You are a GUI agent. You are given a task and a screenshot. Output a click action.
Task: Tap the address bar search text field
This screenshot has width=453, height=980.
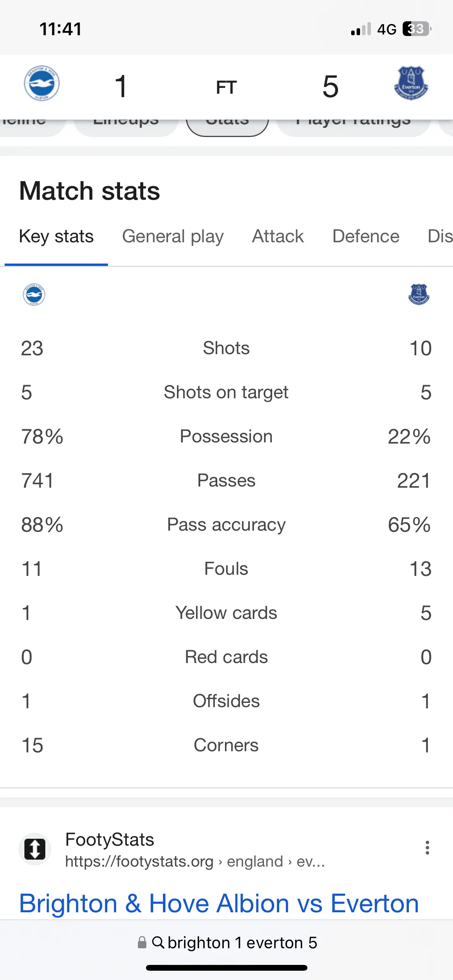click(x=242, y=943)
